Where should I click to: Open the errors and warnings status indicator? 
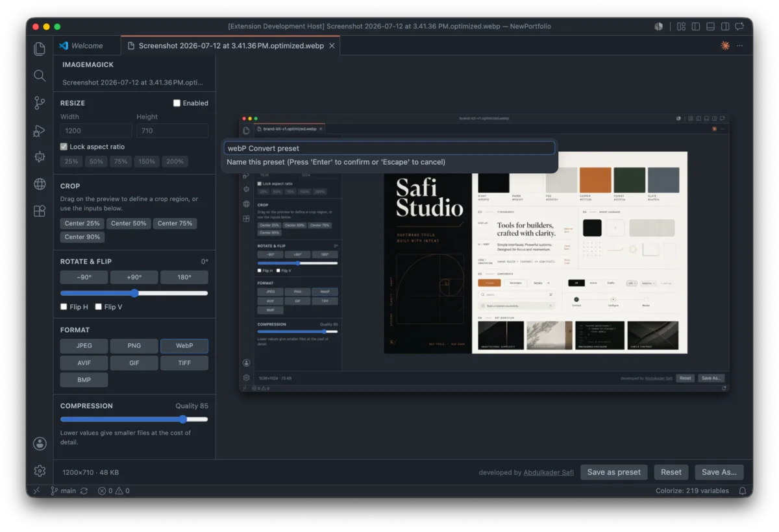pos(114,491)
